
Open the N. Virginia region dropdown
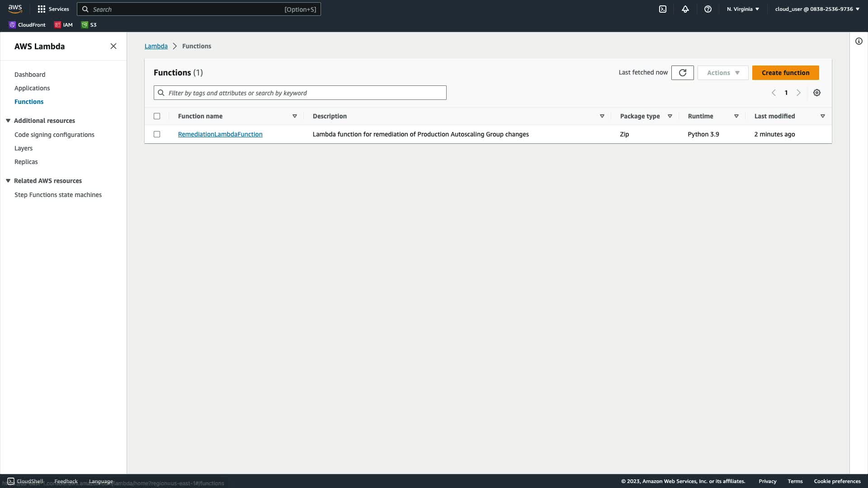tap(743, 9)
